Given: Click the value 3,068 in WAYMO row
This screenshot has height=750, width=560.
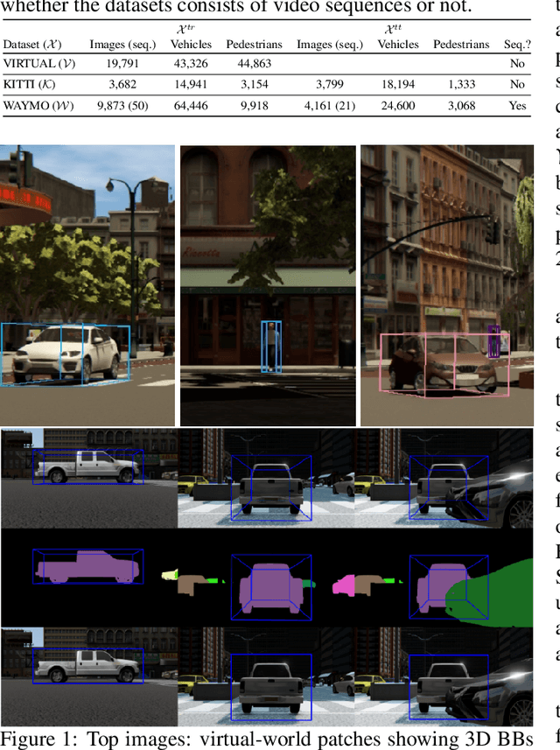Looking at the screenshot, I should click(x=461, y=106).
